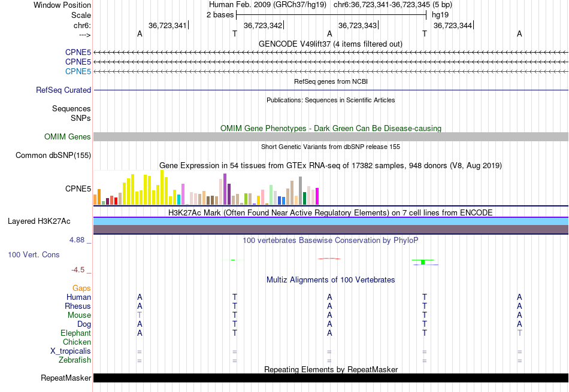Click the CPNE5 label beside GTEx bar chart

click(78, 189)
